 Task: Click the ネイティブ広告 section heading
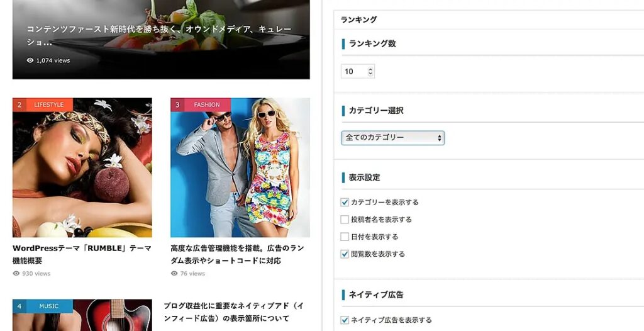tap(376, 295)
